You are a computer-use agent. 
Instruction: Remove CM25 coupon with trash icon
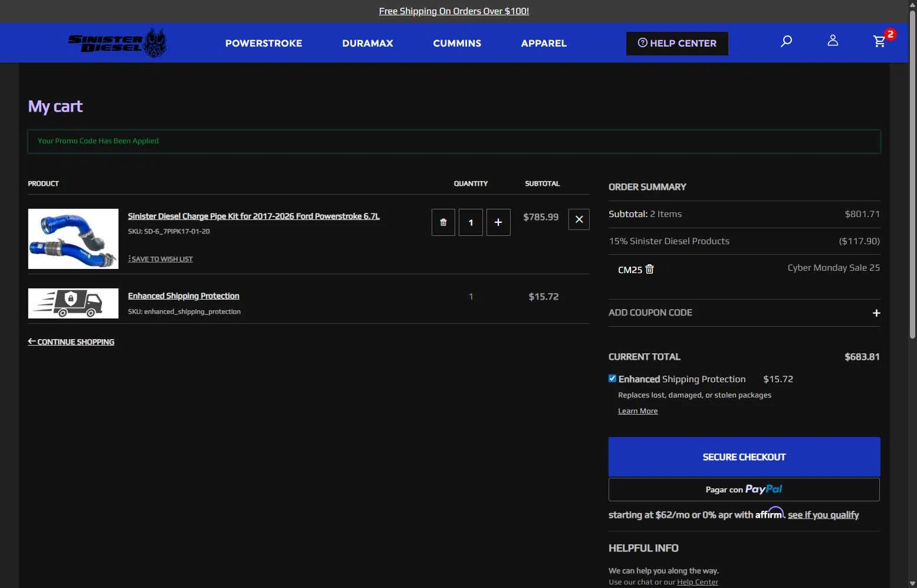650,269
